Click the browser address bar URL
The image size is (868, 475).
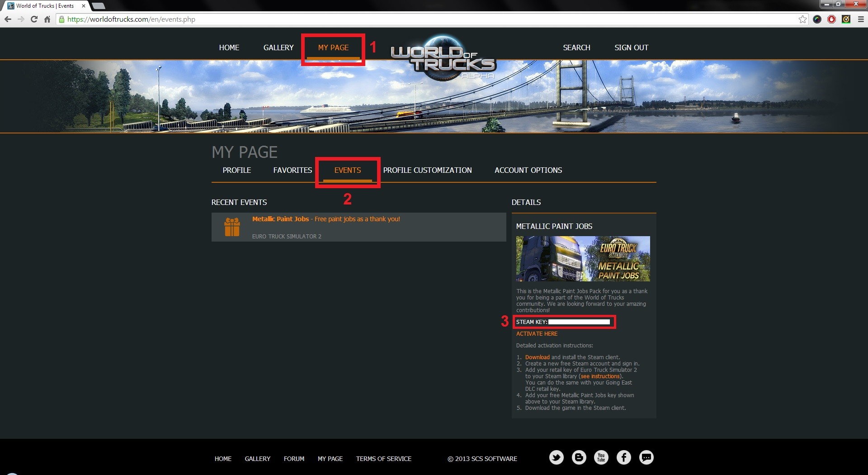point(131,19)
